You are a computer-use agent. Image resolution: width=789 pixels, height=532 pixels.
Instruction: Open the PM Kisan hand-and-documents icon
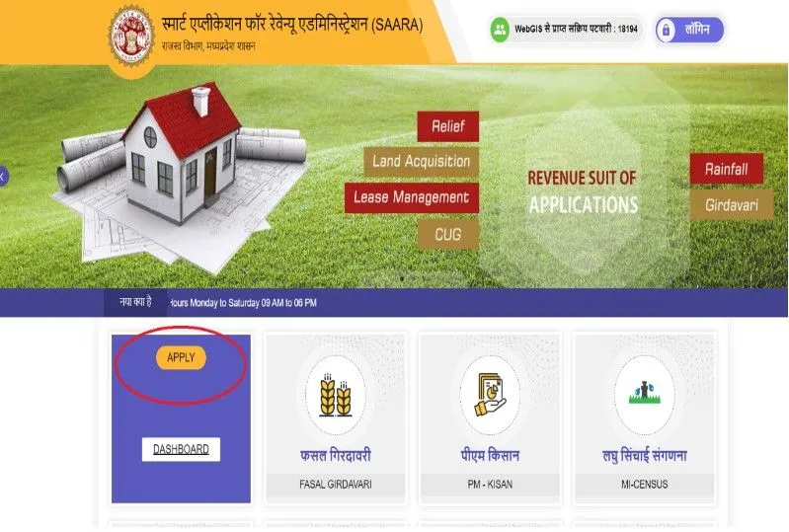pyautogui.click(x=490, y=395)
